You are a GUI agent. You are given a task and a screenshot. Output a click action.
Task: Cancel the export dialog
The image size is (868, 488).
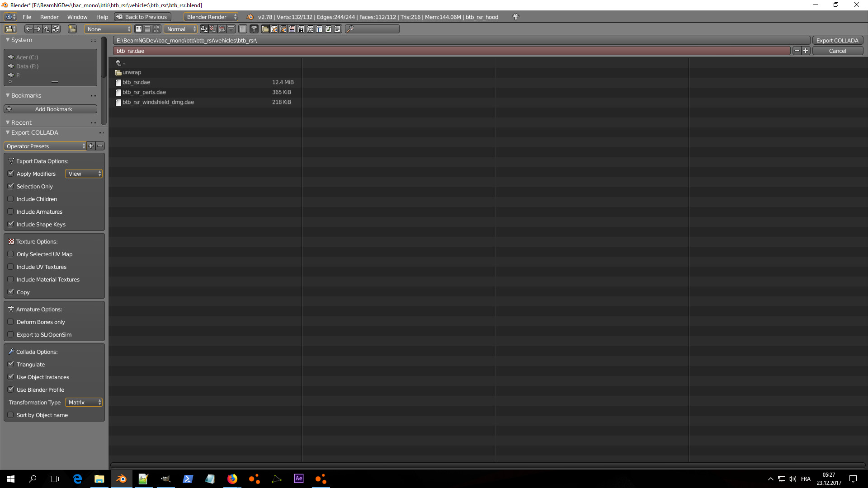click(x=837, y=51)
